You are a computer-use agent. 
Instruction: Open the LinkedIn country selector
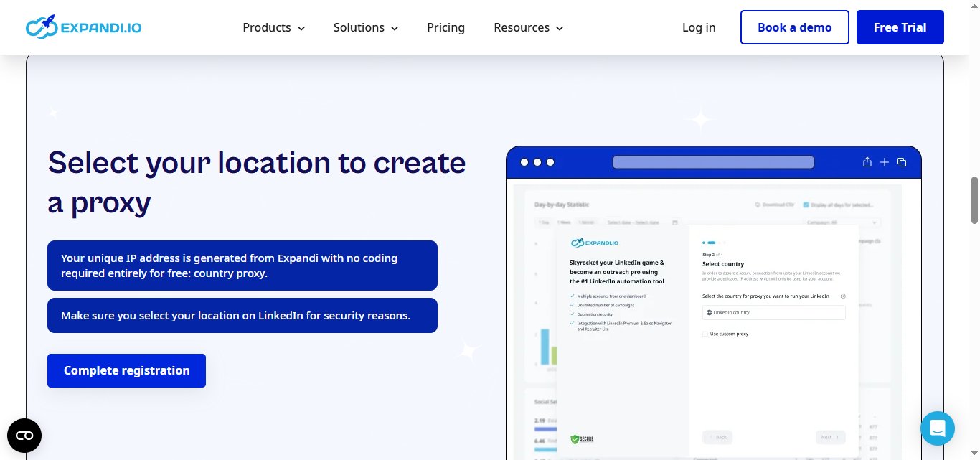(773, 312)
